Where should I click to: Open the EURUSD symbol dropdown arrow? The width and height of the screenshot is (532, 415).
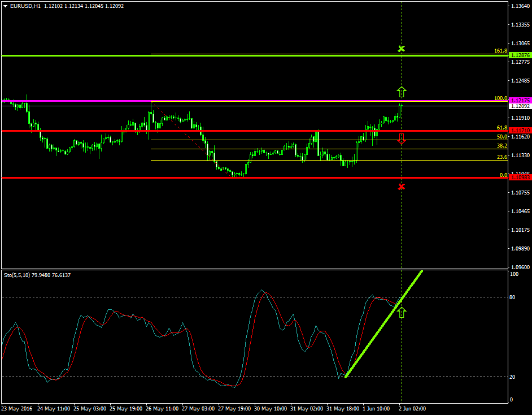point(6,5)
